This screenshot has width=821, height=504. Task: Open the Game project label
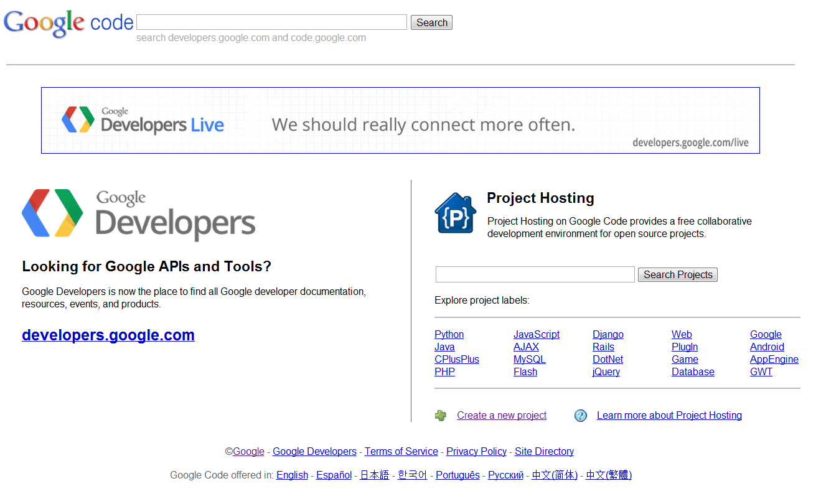685,360
